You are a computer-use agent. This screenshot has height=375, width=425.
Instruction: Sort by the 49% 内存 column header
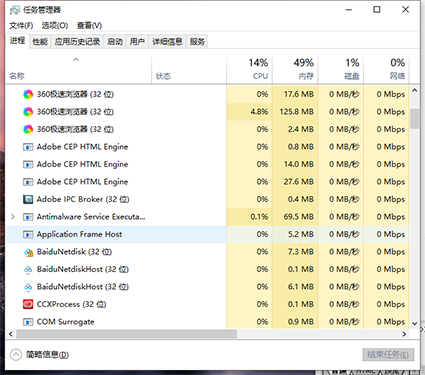(x=295, y=70)
